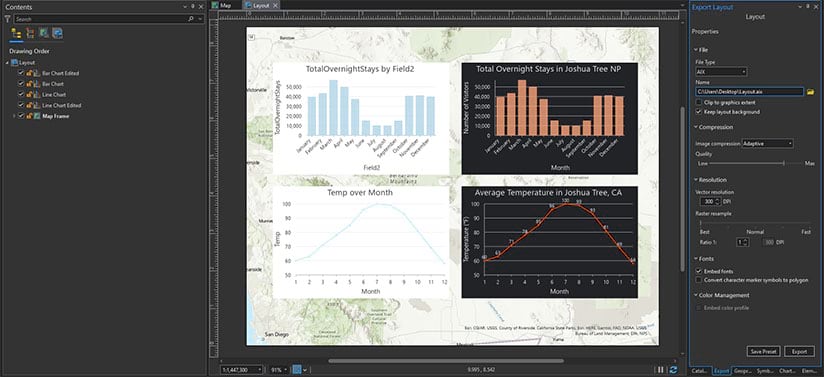Viewport: 824px width, 377px height.
Task: Close the Layout view tab
Action: point(275,5)
